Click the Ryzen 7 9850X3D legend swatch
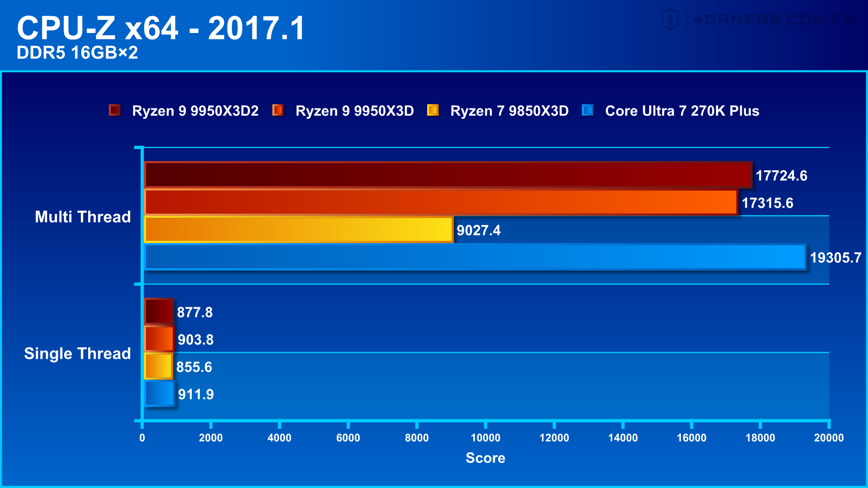The image size is (868, 488). (433, 110)
